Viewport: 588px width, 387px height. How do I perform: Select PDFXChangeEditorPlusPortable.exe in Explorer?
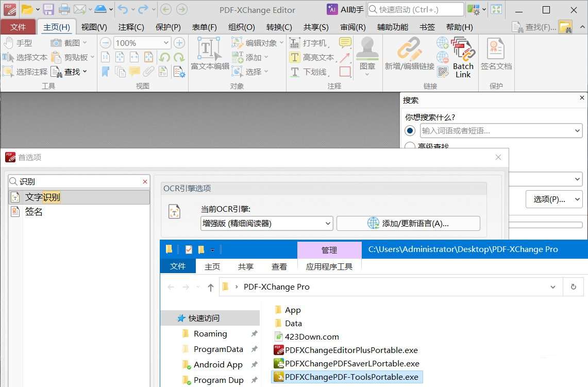[x=346, y=350]
